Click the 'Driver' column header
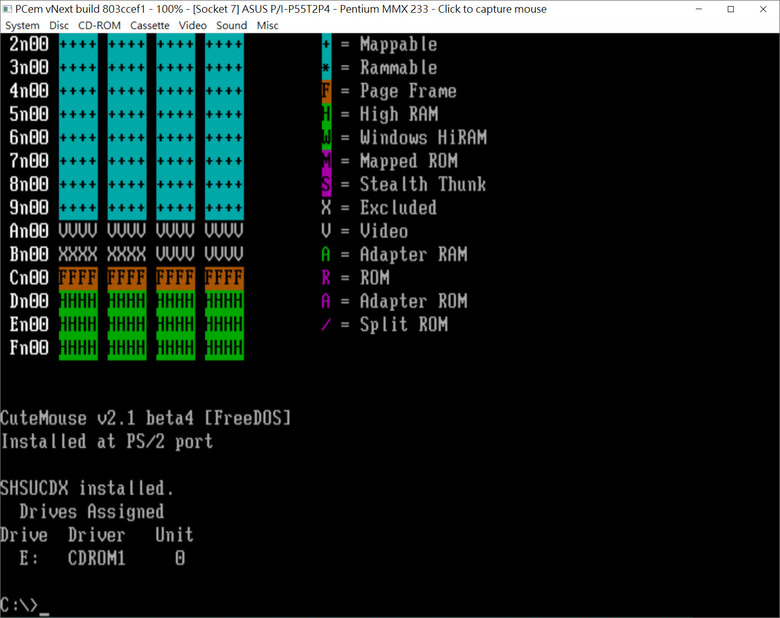Image resolution: width=780 pixels, height=618 pixels. 97,535
